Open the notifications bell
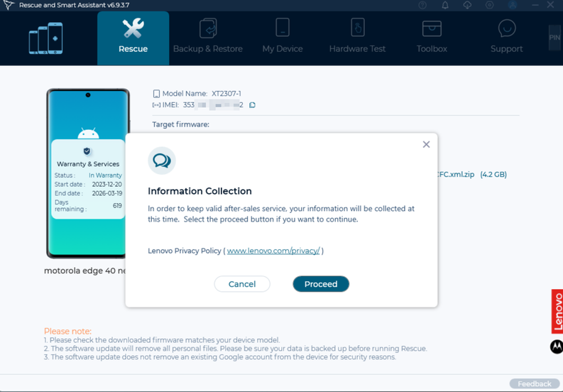This screenshot has width=563, height=392. [x=445, y=5]
